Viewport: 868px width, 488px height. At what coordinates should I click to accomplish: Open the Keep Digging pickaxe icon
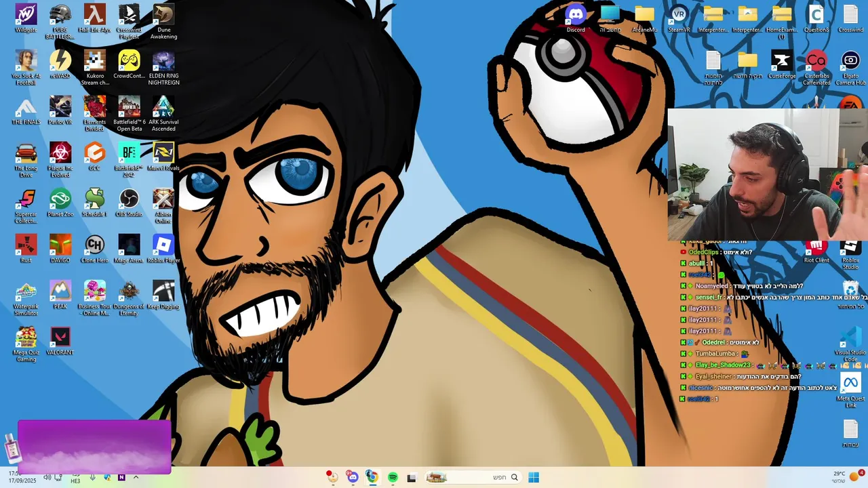[x=163, y=295]
